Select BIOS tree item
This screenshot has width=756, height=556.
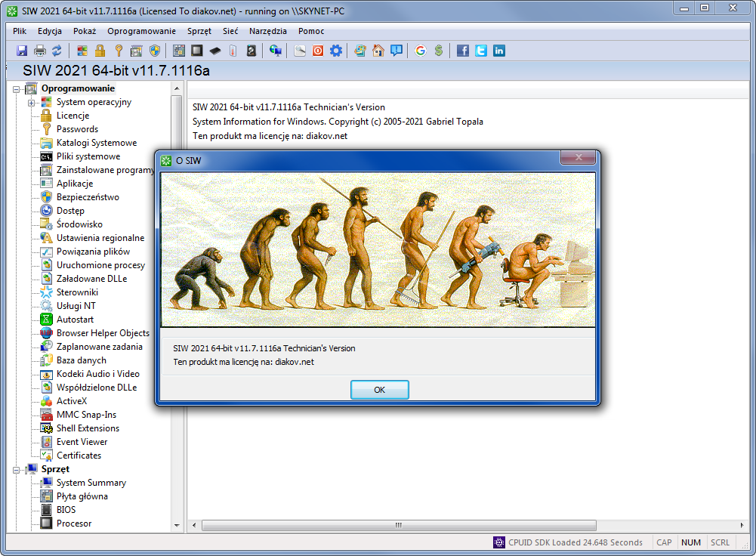point(66,510)
